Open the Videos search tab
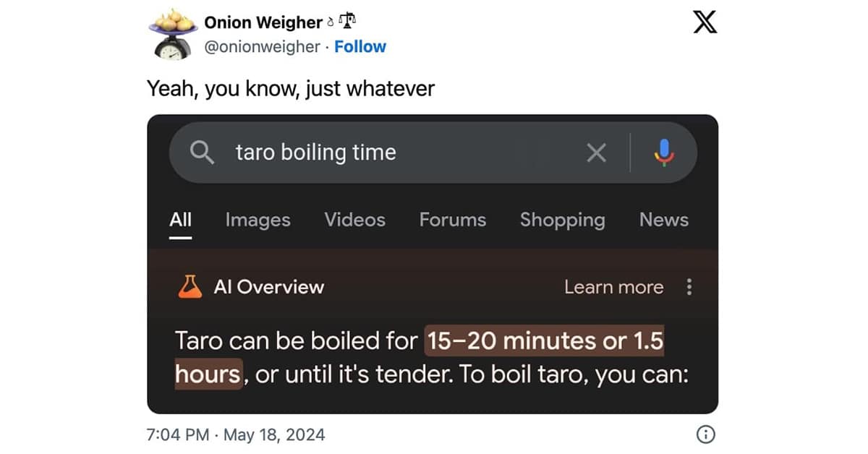The width and height of the screenshot is (868, 454). pyautogui.click(x=354, y=220)
